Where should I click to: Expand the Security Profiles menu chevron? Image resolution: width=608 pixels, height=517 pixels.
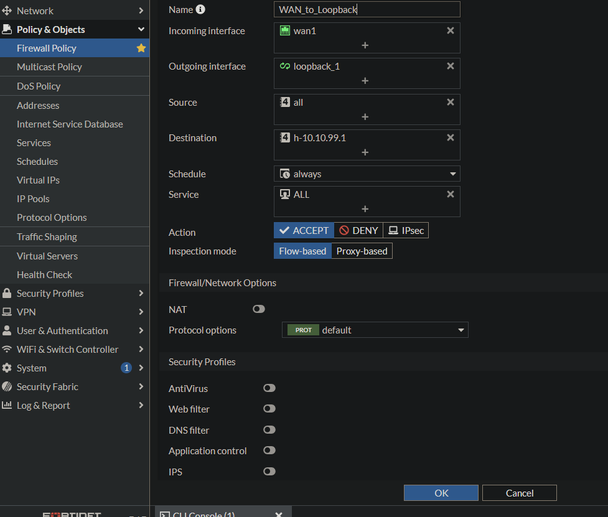coord(141,293)
